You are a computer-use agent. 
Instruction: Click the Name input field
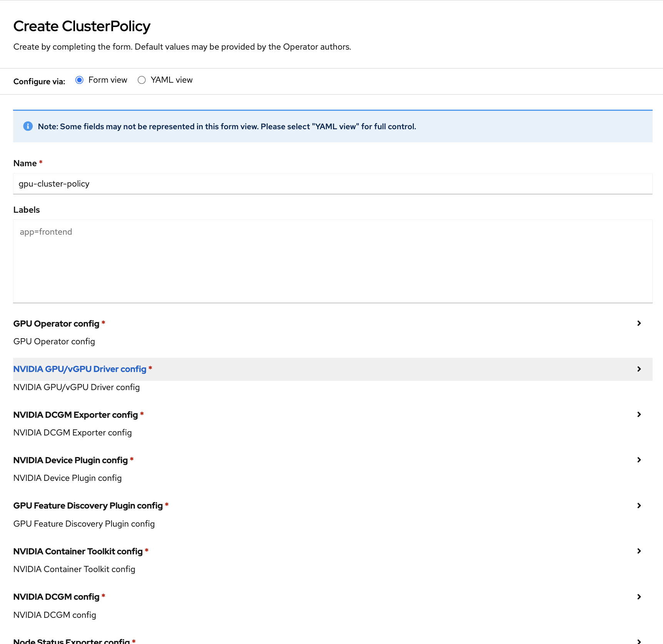click(x=332, y=184)
